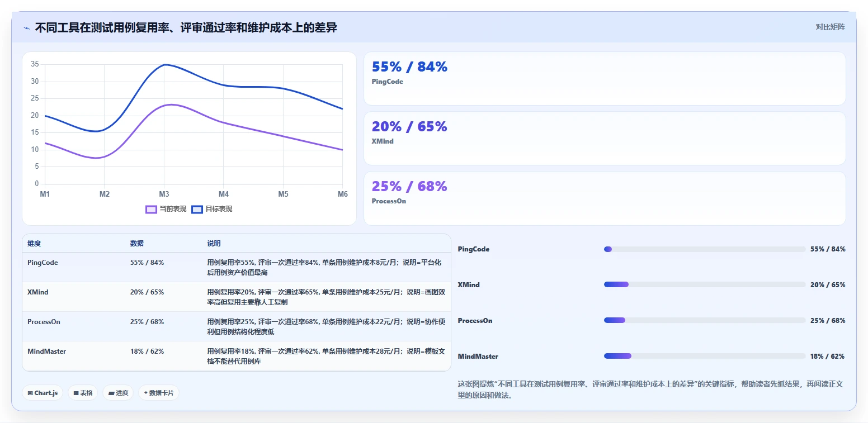Click the M3 axis label on the chart
This screenshot has height=423, width=868.
[164, 194]
